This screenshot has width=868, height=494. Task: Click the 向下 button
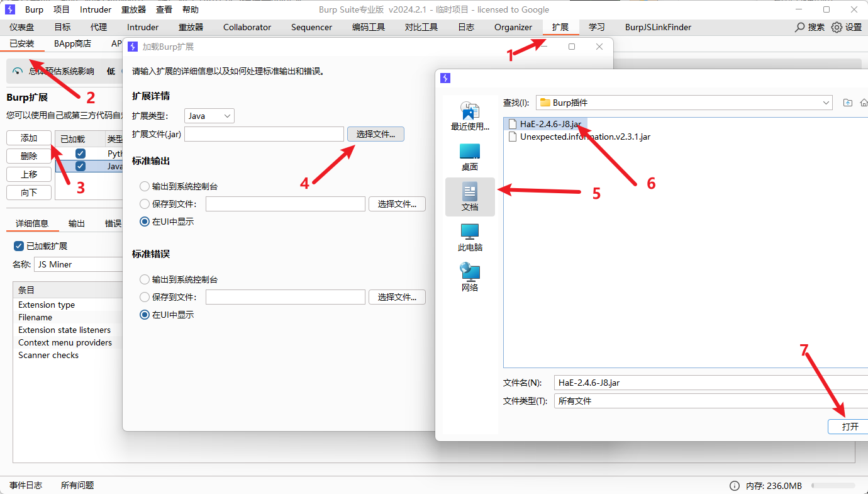[x=29, y=193]
